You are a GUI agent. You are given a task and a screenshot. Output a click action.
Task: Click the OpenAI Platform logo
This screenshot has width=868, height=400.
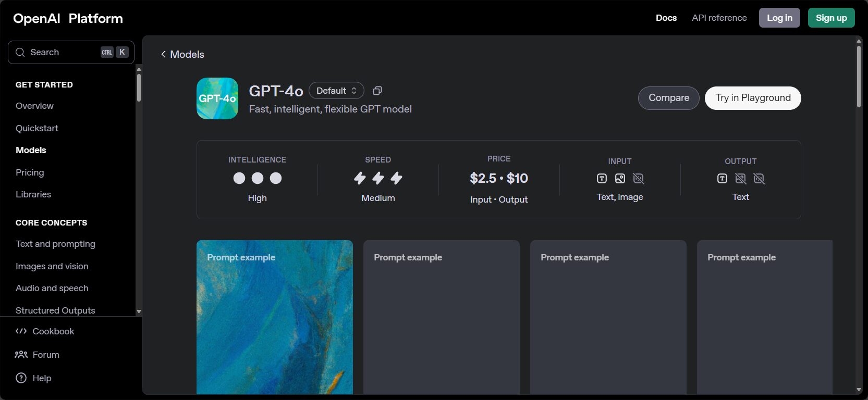68,18
